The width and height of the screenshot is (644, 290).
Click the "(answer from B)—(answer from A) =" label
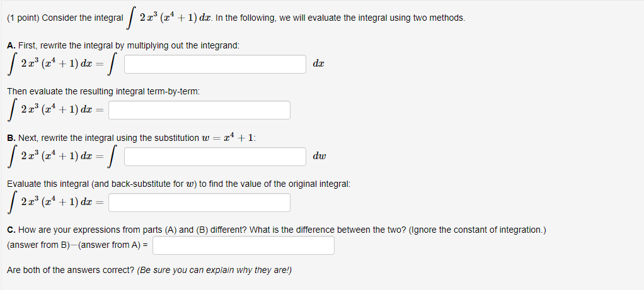[x=78, y=245]
